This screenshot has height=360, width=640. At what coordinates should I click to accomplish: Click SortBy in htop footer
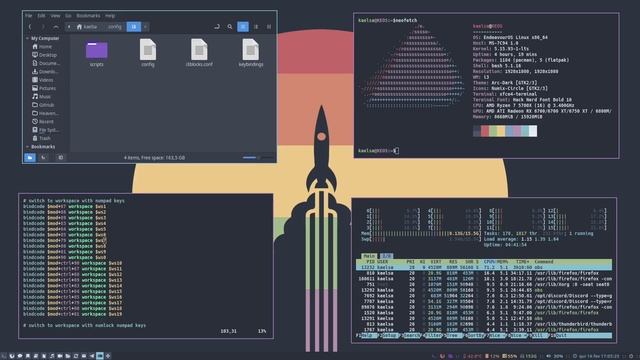(x=475, y=336)
